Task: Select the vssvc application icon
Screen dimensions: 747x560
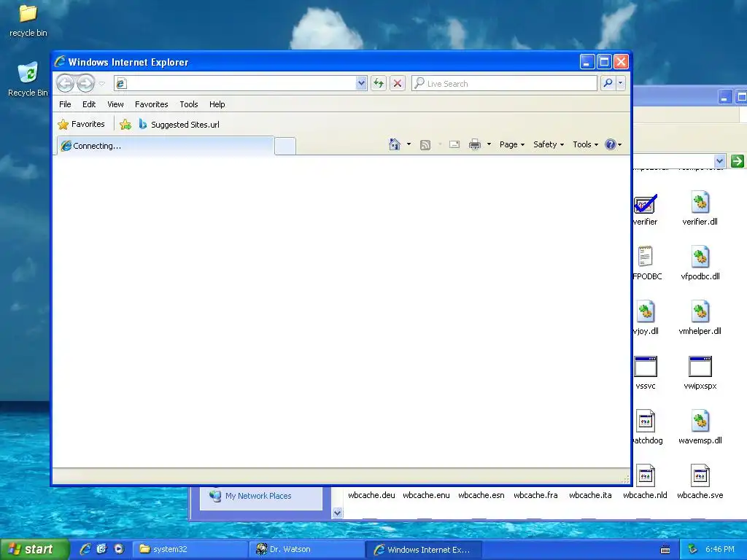Action: tap(646, 367)
